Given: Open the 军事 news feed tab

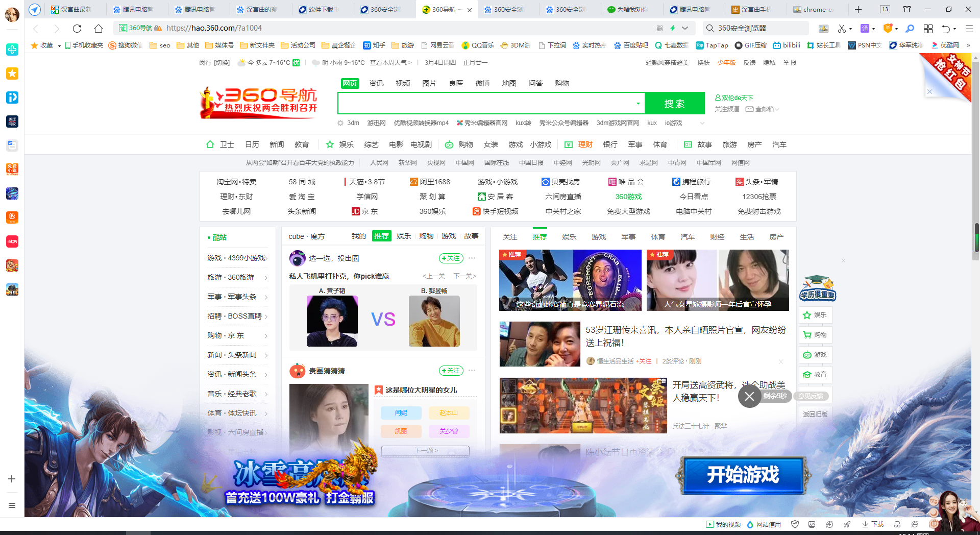Looking at the screenshot, I should pyautogui.click(x=628, y=237).
